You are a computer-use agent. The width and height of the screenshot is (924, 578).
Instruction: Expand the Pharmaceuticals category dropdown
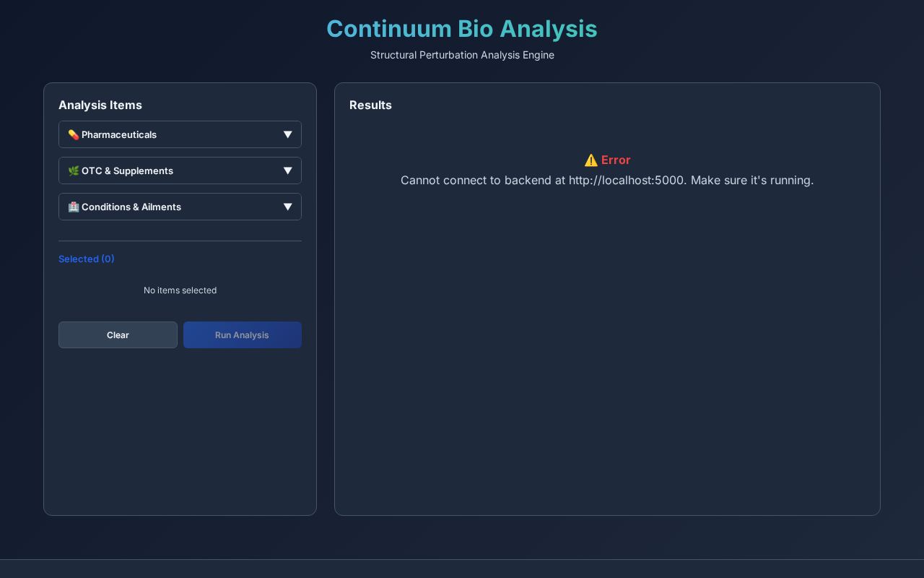click(180, 134)
